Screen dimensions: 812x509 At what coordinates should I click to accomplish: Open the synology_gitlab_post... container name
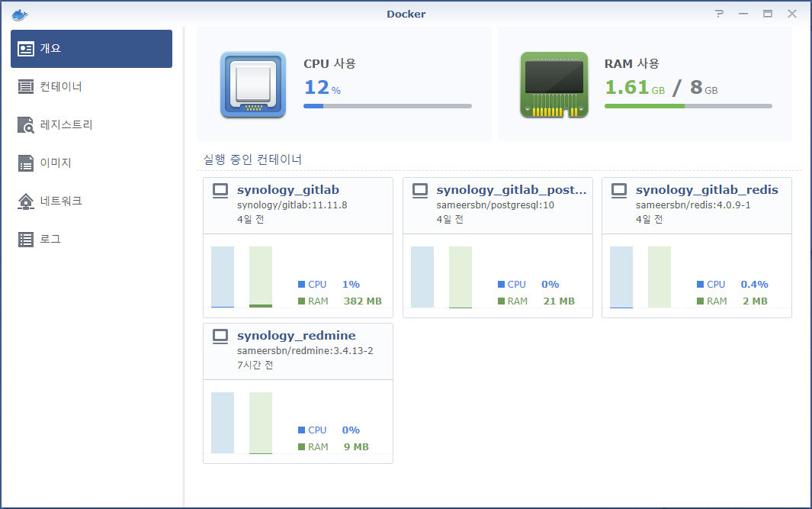pyautogui.click(x=511, y=190)
